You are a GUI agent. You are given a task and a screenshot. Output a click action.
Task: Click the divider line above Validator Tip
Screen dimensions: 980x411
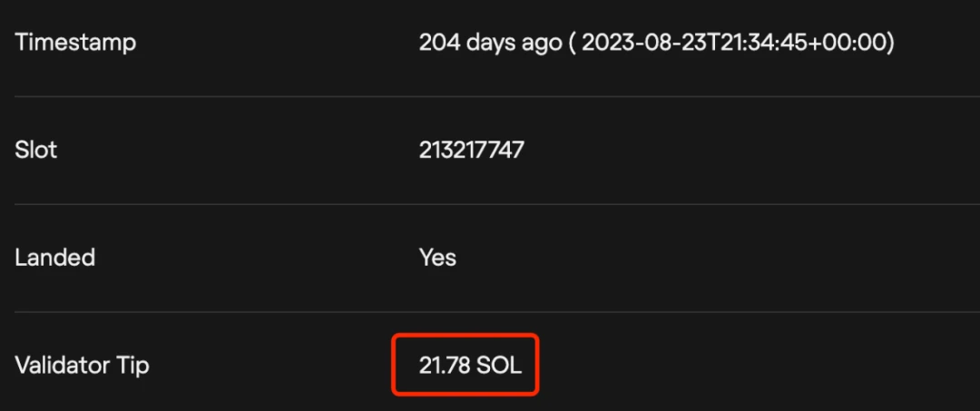click(x=490, y=312)
